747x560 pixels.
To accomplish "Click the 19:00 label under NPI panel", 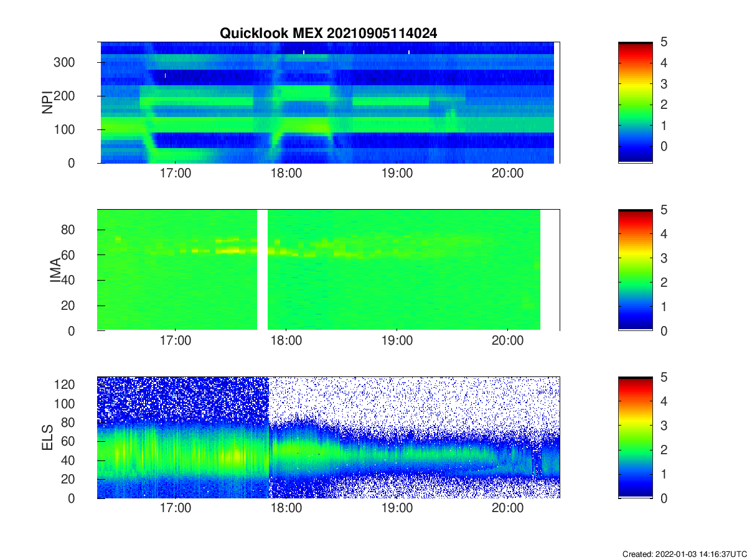I will pyautogui.click(x=397, y=173).
